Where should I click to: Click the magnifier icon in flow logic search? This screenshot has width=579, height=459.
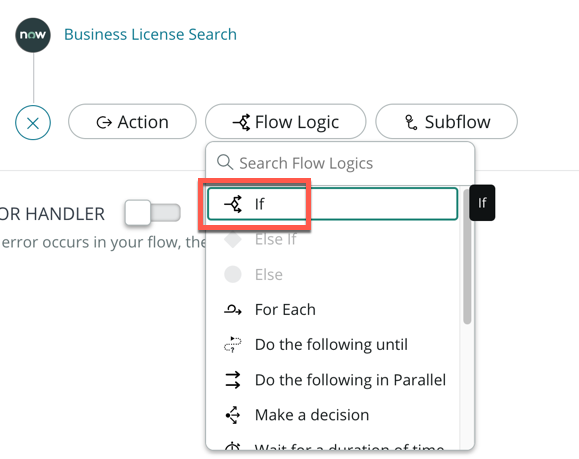pyautogui.click(x=225, y=162)
